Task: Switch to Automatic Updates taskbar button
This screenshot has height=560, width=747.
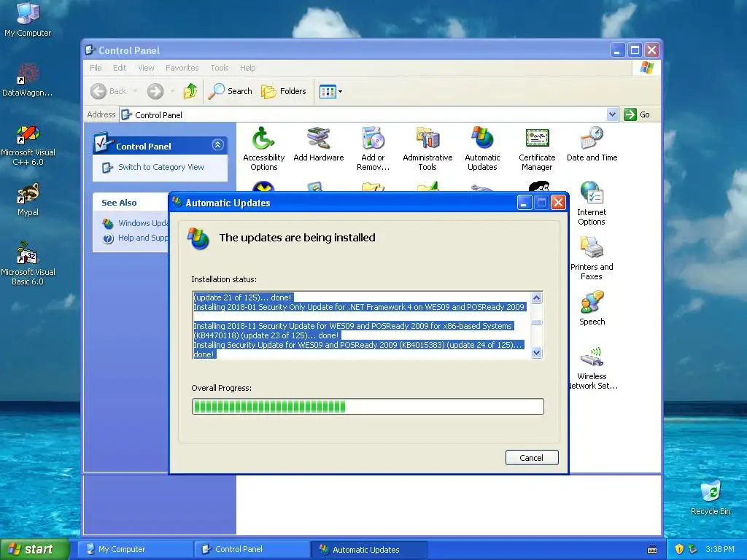Action: point(368,550)
